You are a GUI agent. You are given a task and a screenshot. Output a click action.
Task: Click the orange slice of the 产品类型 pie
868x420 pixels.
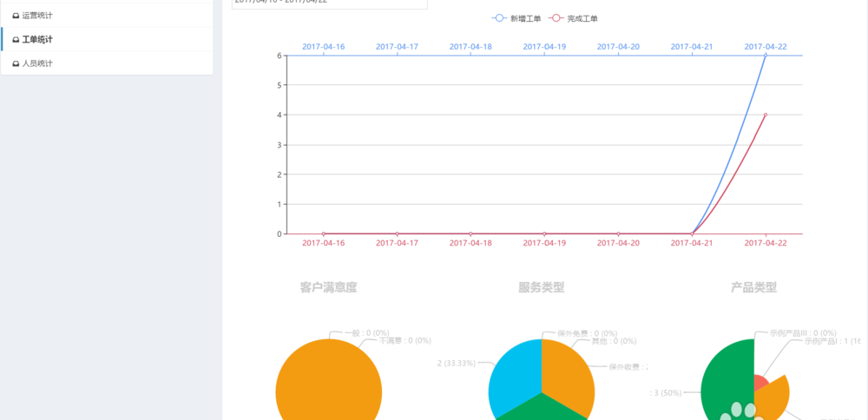pos(773,396)
